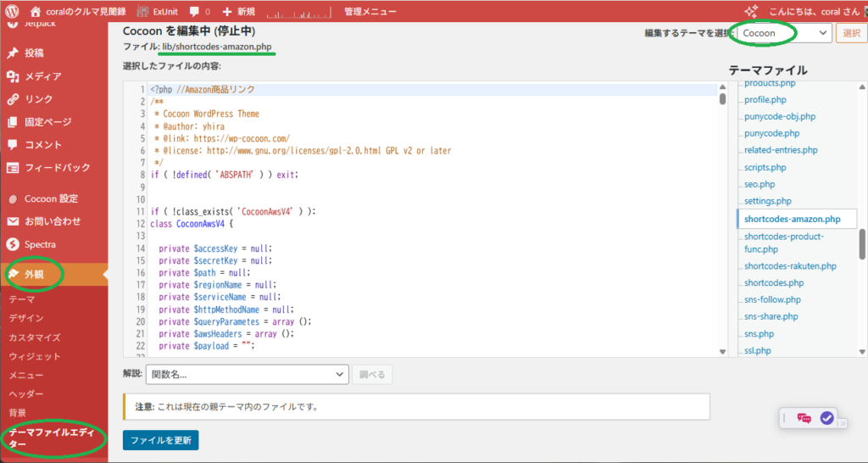The image size is (868, 463).
Task: Open the site stats sparkline graph
Action: coord(299,12)
